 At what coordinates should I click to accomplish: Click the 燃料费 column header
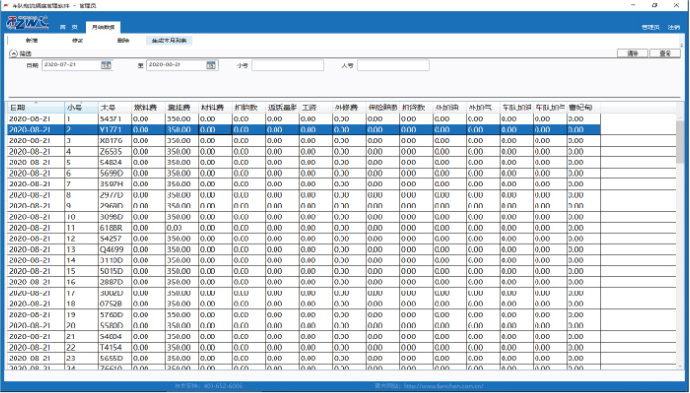pos(148,107)
